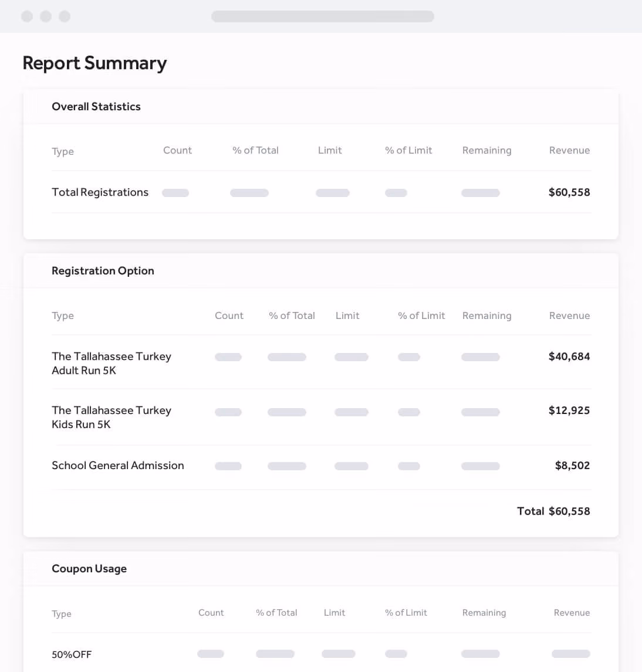This screenshot has height=672, width=642.
Task: Click Limit header in Coupon Usage table
Action: pyautogui.click(x=334, y=613)
